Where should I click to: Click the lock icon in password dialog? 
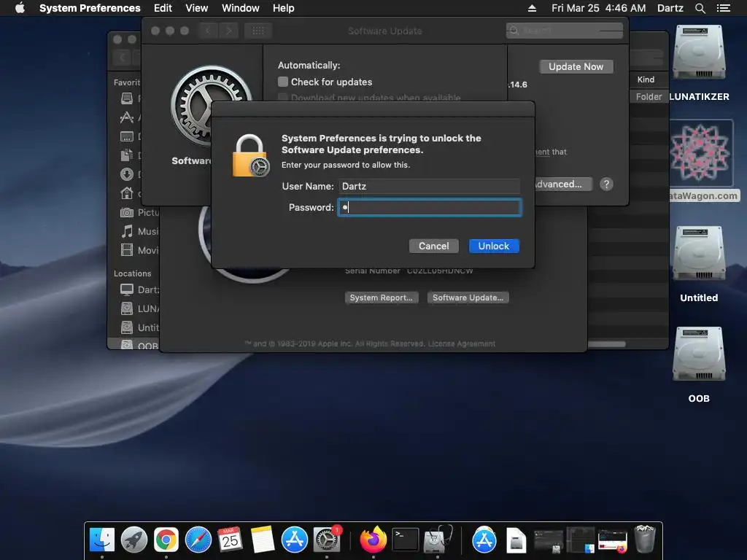[251, 156]
